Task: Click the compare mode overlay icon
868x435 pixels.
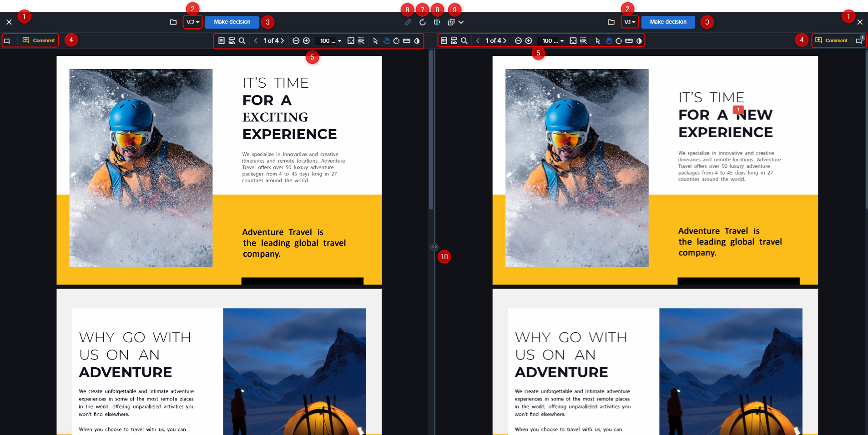Action: click(x=451, y=22)
